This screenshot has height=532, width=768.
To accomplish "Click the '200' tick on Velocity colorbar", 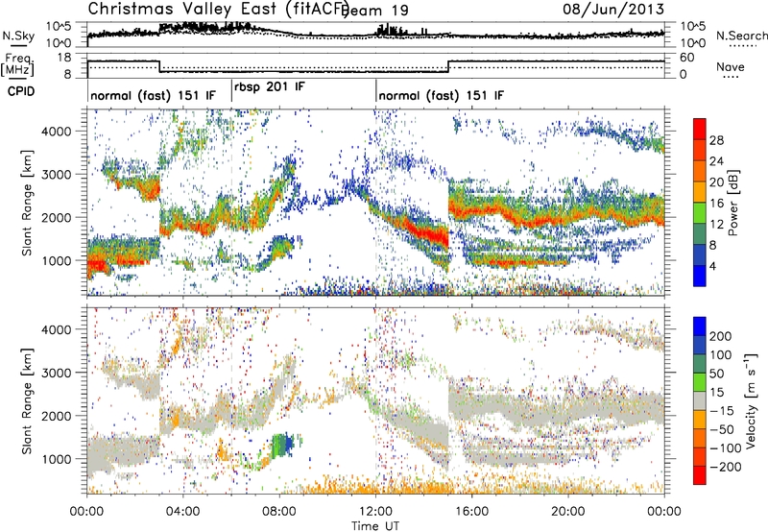I will (721, 336).
